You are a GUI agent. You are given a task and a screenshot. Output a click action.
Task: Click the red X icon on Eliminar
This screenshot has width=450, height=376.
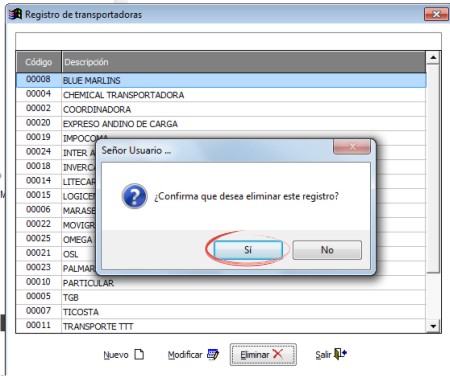point(277,354)
